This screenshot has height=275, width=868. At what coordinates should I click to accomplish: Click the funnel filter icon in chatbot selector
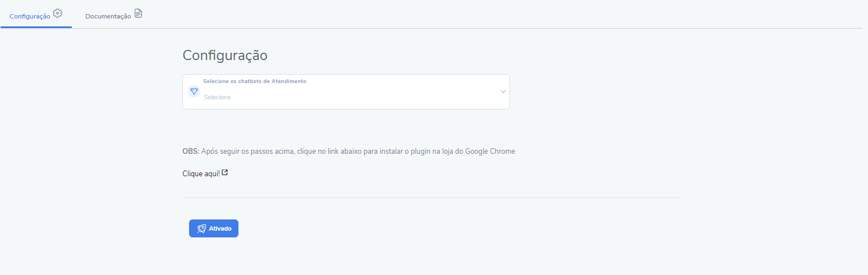pos(194,91)
